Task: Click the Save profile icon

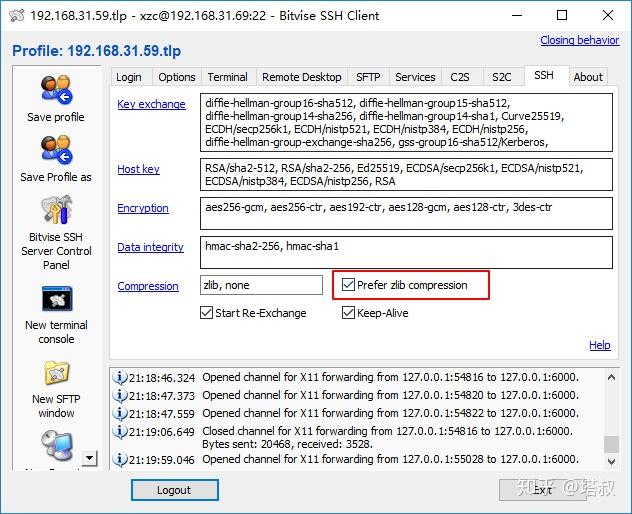Action: (x=56, y=89)
